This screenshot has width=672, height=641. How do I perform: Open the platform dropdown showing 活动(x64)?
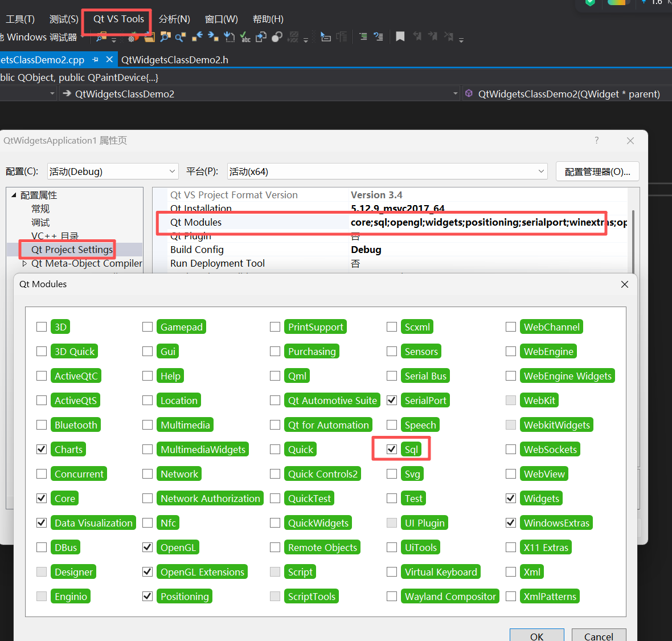click(387, 172)
